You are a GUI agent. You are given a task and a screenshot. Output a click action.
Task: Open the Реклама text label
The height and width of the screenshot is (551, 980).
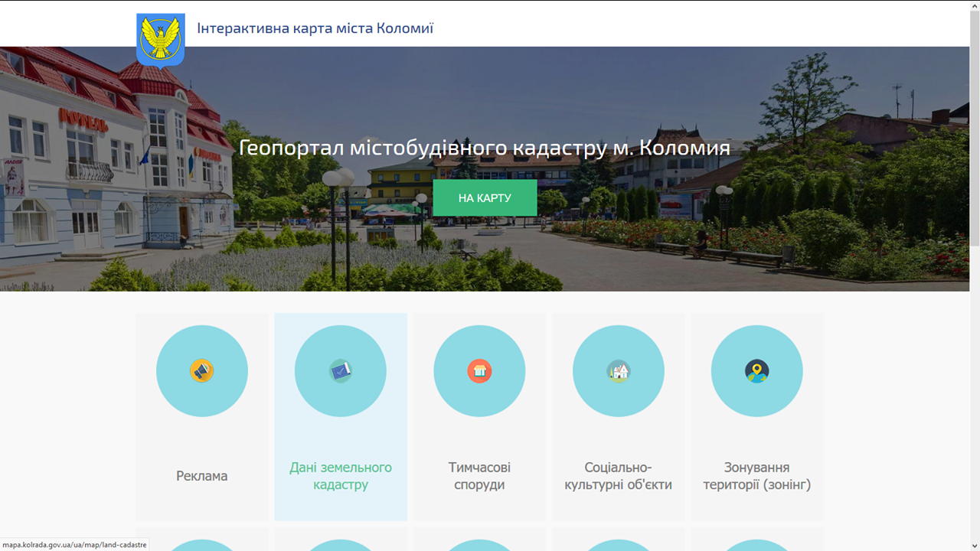202,476
